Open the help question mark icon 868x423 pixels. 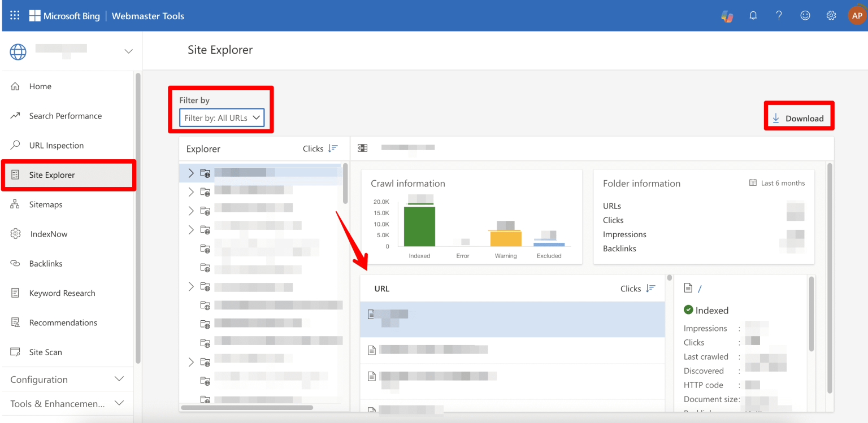[779, 16]
